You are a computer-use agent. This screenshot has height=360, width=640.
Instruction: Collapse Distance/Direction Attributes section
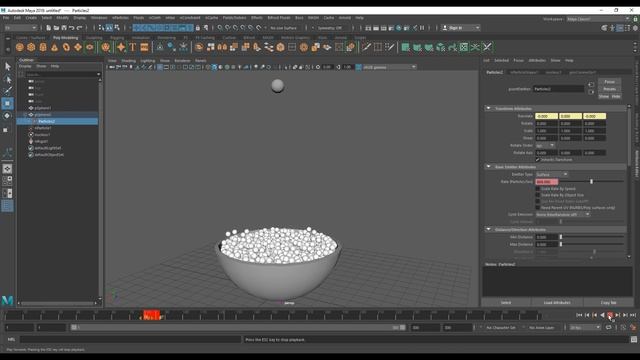coord(488,229)
